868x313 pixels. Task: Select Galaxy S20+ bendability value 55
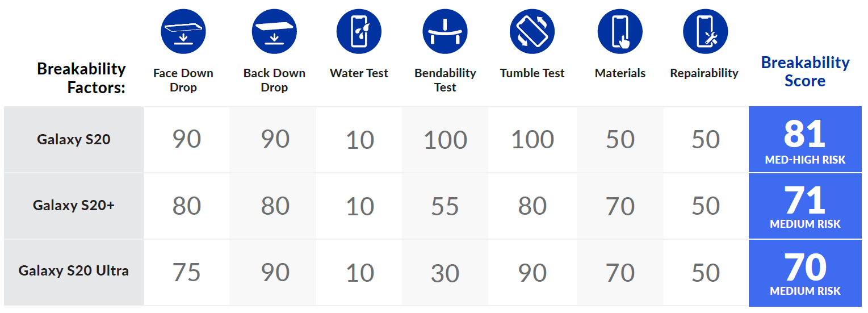point(445,207)
